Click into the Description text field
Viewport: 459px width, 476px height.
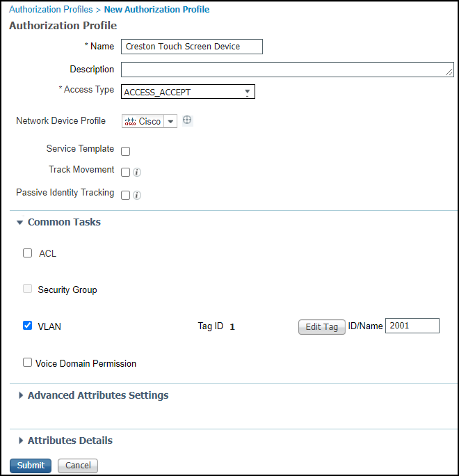point(287,70)
